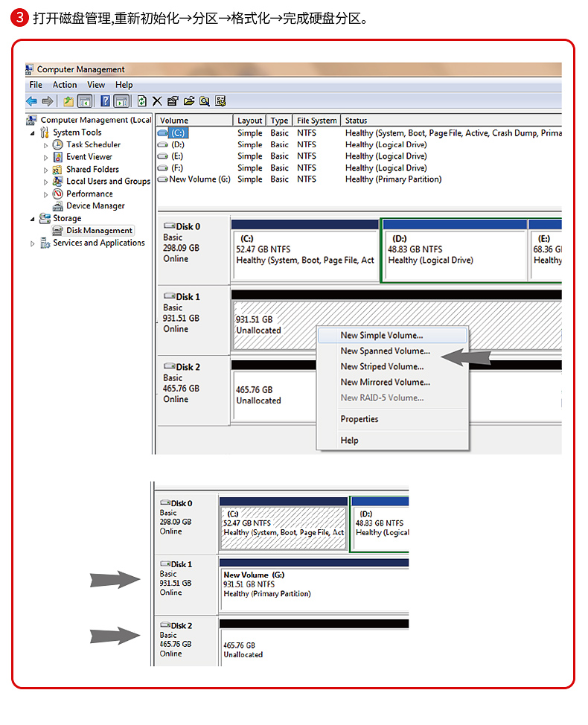588x725 pixels.
Task: Expand the Event Viewer node
Action: pos(45,158)
